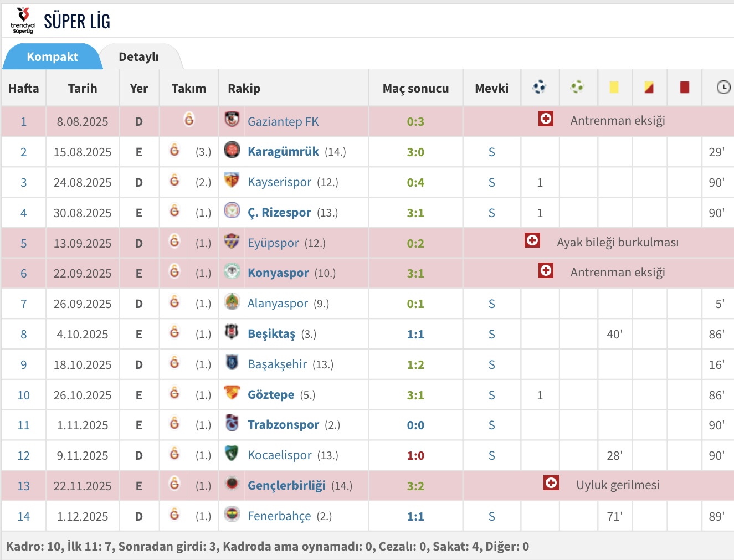This screenshot has height=560, width=734.
Task: Click the yellow card column header icon
Action: pyautogui.click(x=614, y=87)
